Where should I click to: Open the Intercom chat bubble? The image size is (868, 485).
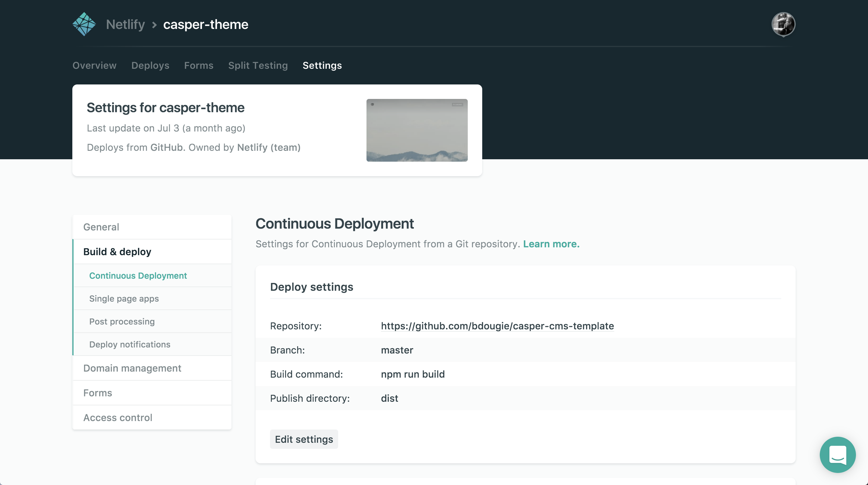tap(838, 455)
